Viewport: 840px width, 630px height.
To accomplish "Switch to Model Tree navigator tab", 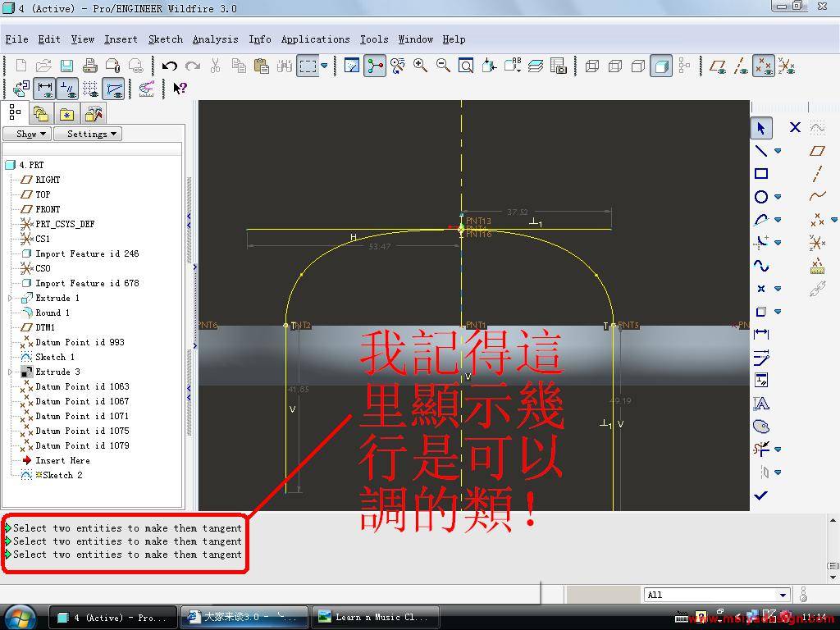I will tap(15, 112).
